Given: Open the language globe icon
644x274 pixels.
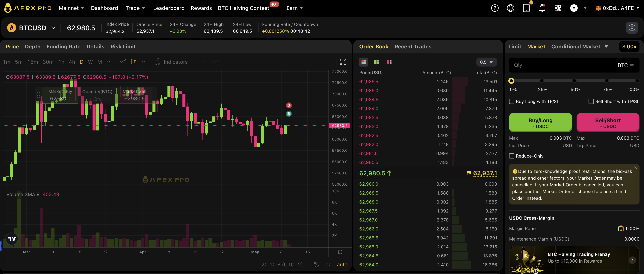Looking at the screenshot, I should [510, 8].
